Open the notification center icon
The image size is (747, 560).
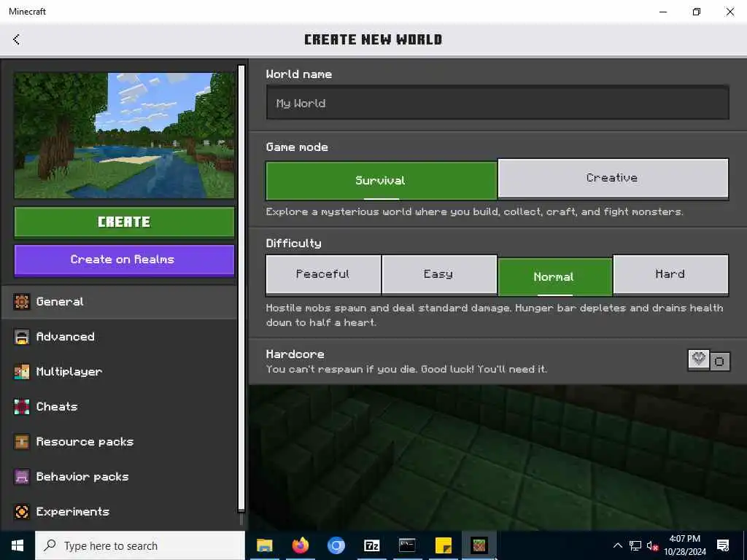click(723, 545)
